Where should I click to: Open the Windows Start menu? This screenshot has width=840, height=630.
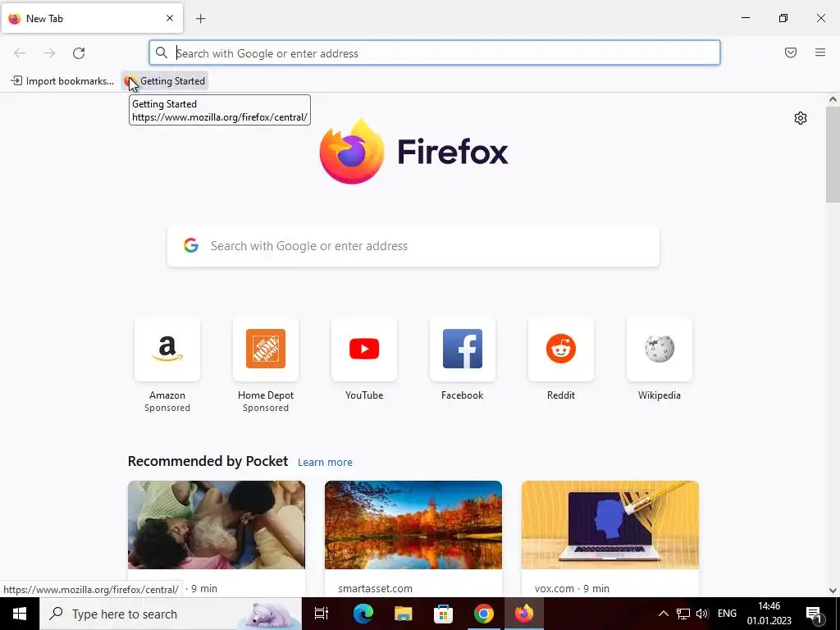[x=20, y=614]
